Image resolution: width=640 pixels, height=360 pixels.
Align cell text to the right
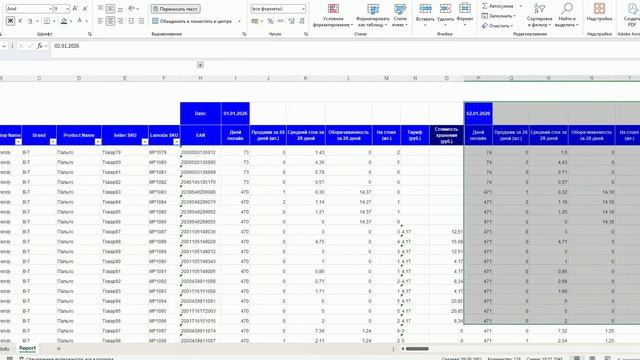coord(120,21)
